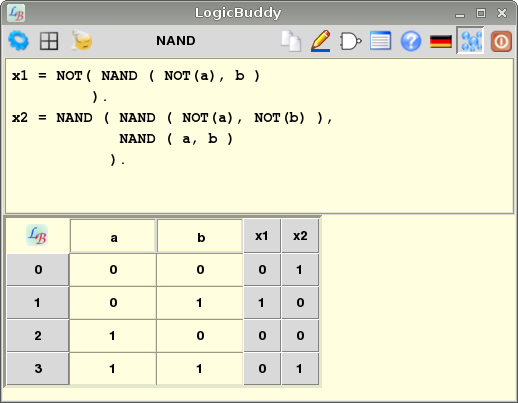Click the x1 = NOT( formula line
Screen dimensions: 518x403
(136, 76)
